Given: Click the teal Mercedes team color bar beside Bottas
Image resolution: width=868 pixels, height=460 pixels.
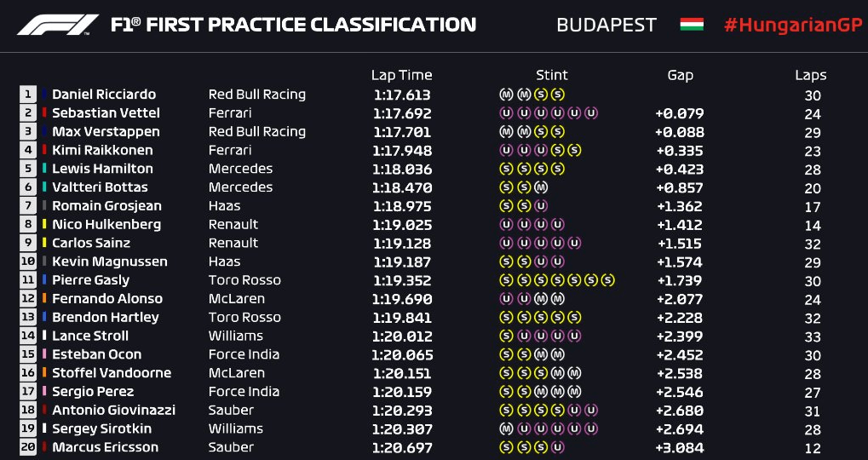Looking at the screenshot, I should (43, 187).
